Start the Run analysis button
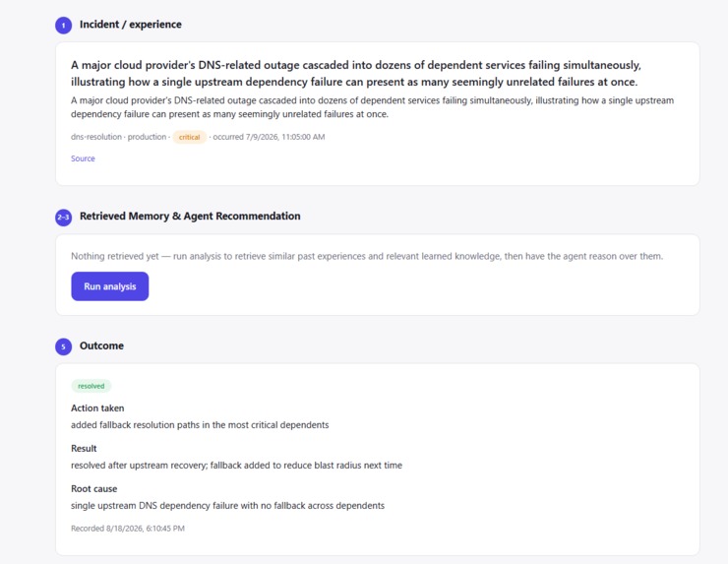Viewport: 728px width, 564px height. click(x=110, y=286)
